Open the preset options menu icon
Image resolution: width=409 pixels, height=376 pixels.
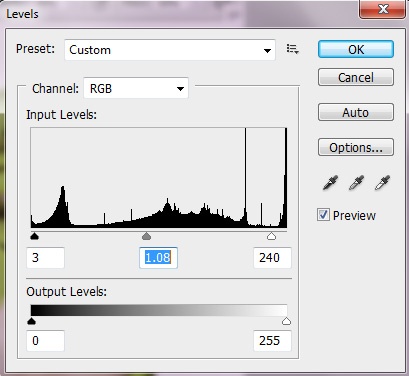pos(293,49)
